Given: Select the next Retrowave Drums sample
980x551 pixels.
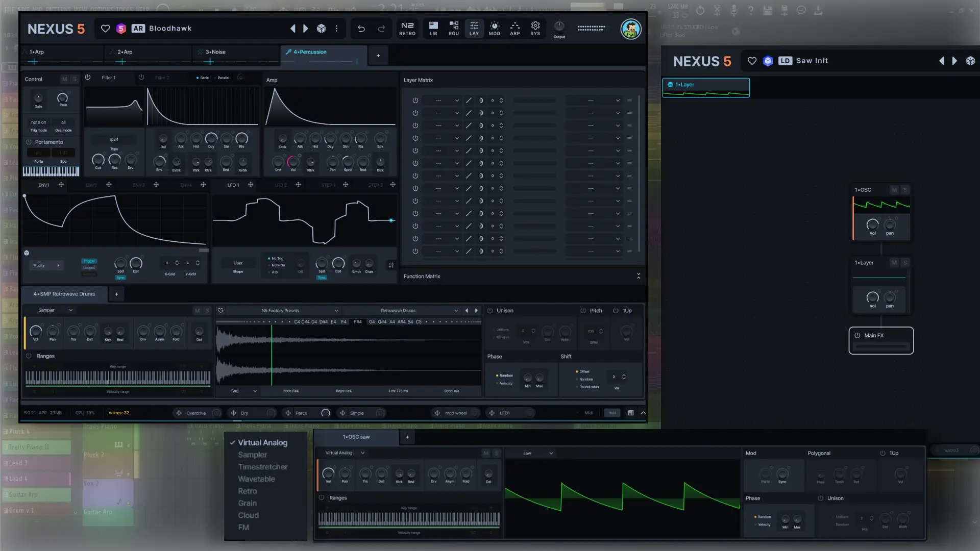Looking at the screenshot, I should pos(477,310).
